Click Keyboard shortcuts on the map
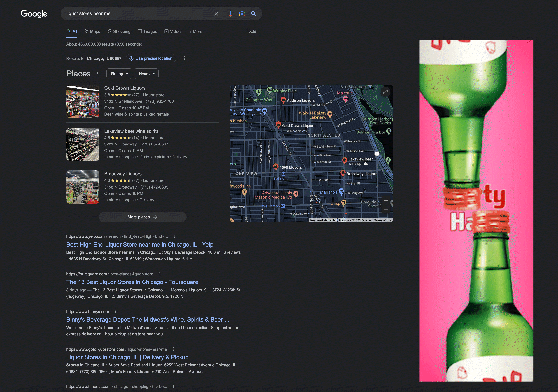 323,220
